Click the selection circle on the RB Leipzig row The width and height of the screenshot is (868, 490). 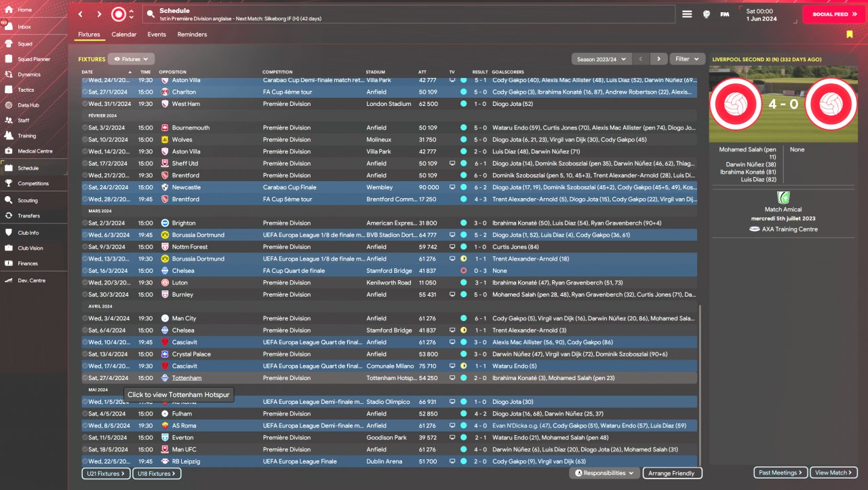[x=85, y=461]
